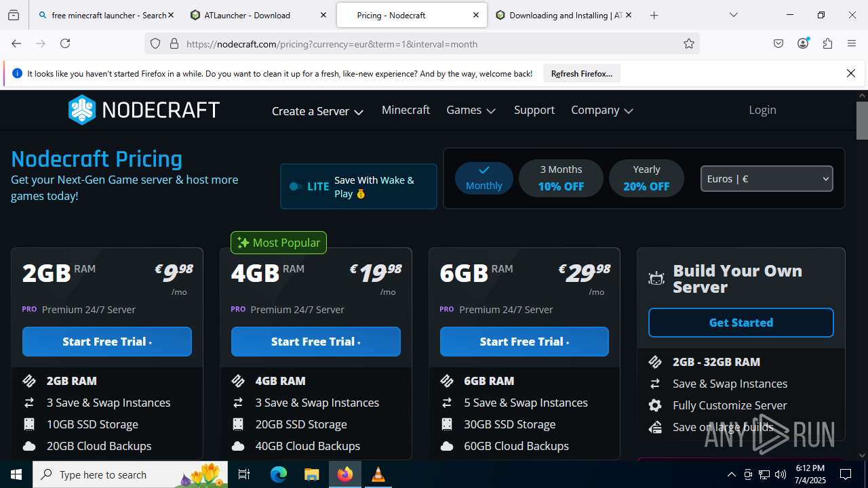Screen dimensions: 868x488
Task: Launch Microsoft Edge from taskbar
Action: pos(279,474)
